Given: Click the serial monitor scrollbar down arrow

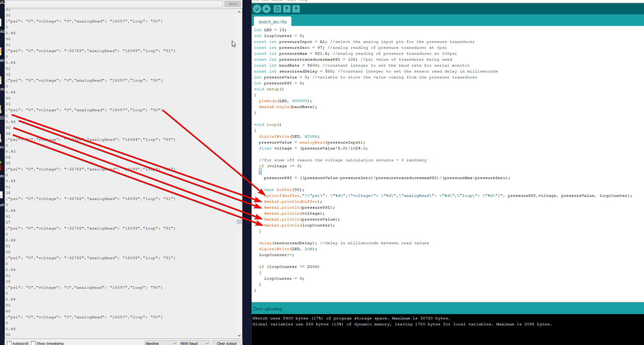Looking at the screenshot, I should 239,335.
